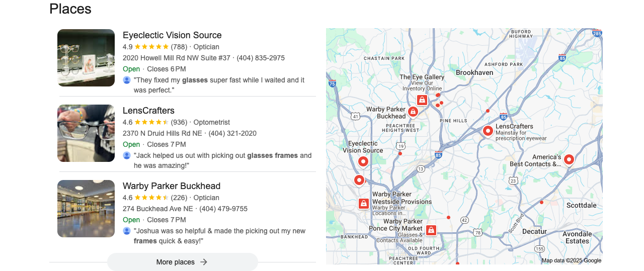Click the Eyeclectic Vision Source map pin
The width and height of the screenshot is (644, 271).
point(363,162)
